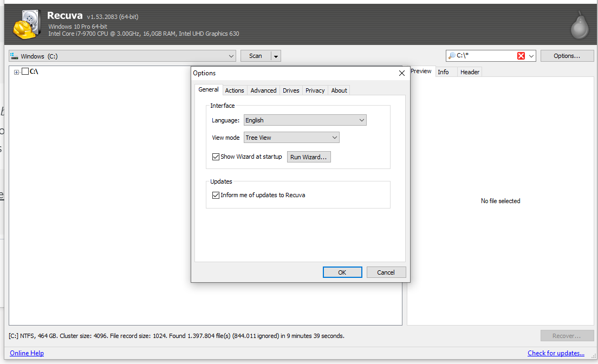Screen dimensions: 598x364
Task: Click the Piriform pear logo
Action: 580,25
